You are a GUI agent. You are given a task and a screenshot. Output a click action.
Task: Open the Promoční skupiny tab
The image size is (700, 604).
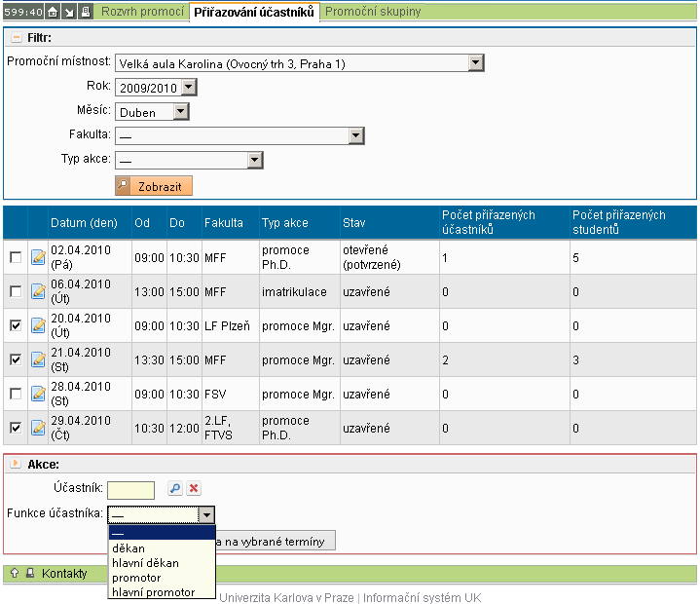(x=373, y=12)
